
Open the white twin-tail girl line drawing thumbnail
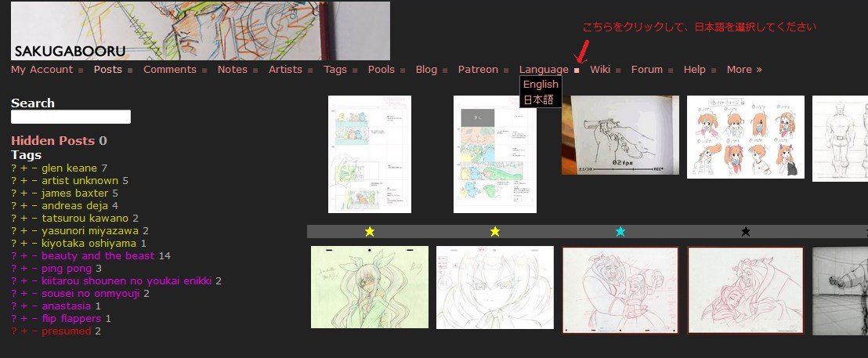(495, 287)
